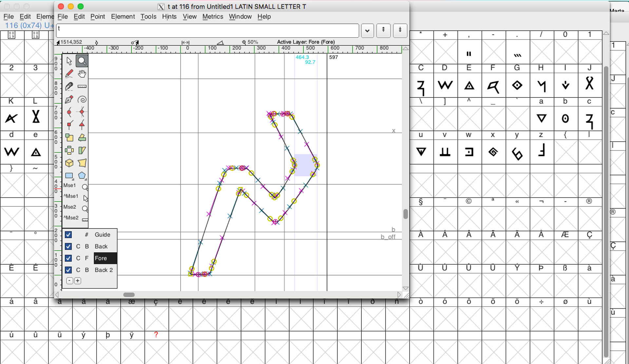This screenshot has width=629, height=364.
Task: Select the Corner point tool
Action: (69, 125)
